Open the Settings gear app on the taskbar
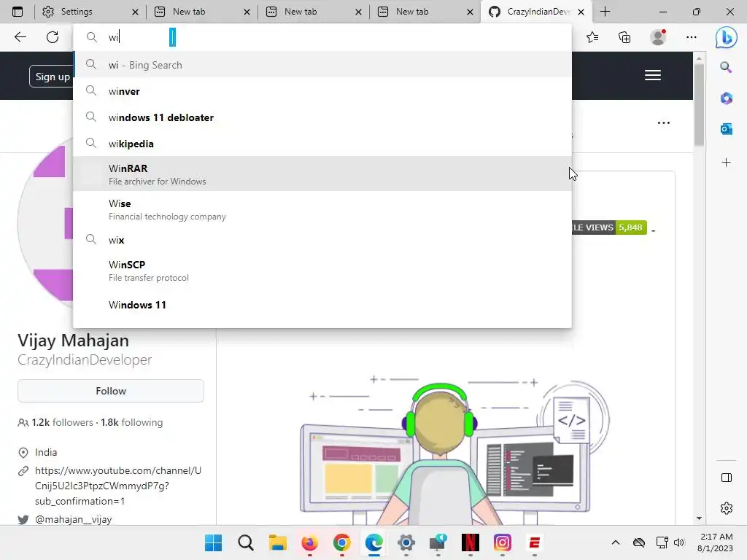Screen dimensions: 747x560 tap(406, 542)
